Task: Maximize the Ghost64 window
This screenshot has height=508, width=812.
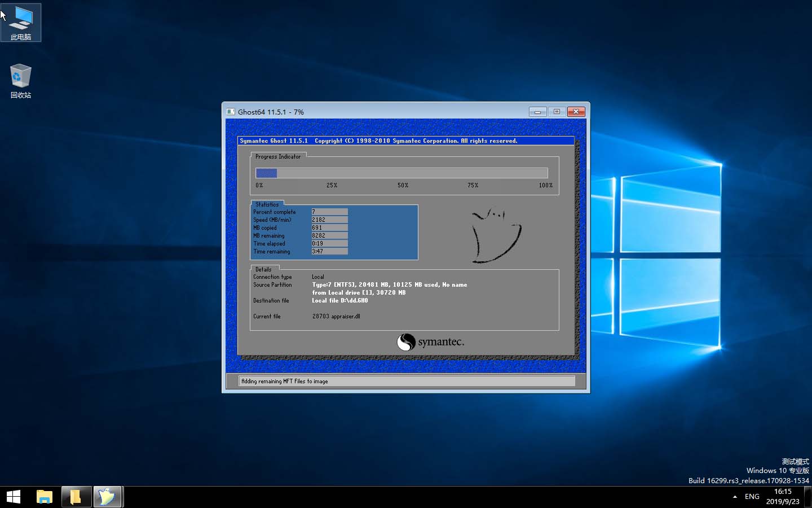Action: 557,112
